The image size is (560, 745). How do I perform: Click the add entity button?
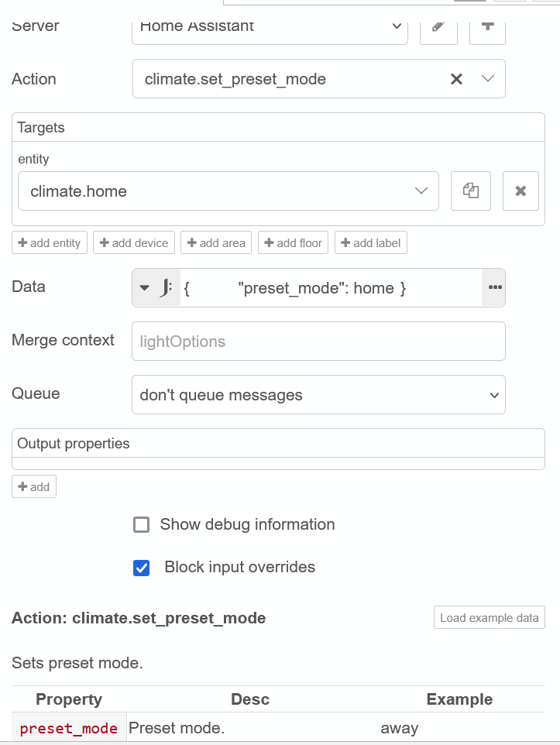[50, 243]
